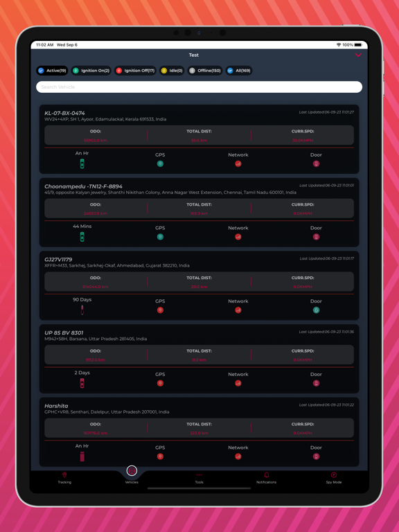399x532 pixels.
Task: Click the 30.0KMPH current speed value
Action: click(303, 140)
